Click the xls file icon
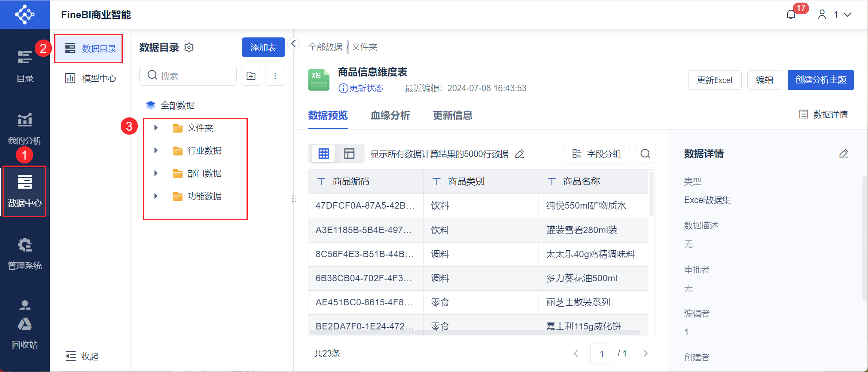 click(x=319, y=80)
